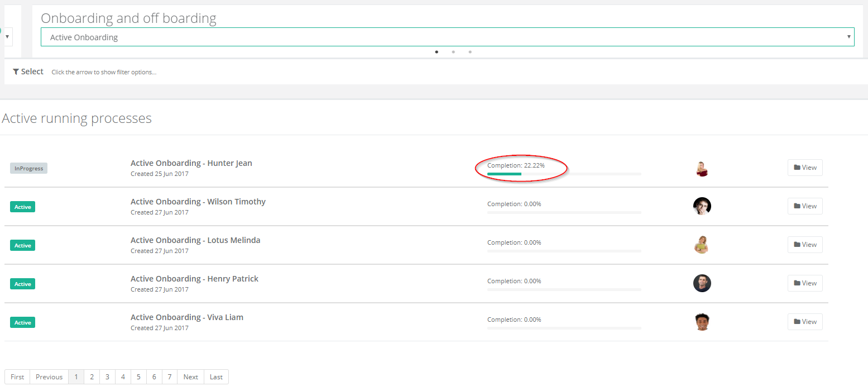View the Hunter Jean onboarding process

click(x=805, y=168)
